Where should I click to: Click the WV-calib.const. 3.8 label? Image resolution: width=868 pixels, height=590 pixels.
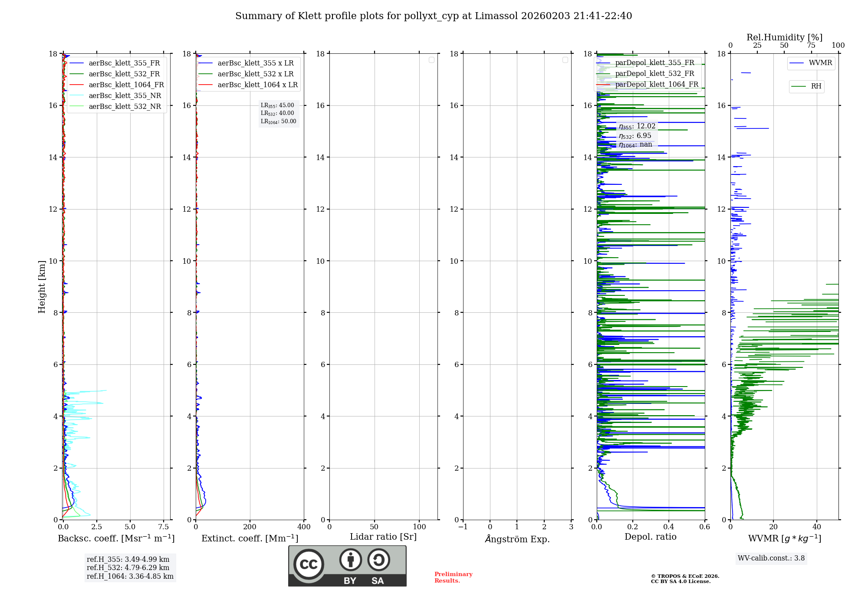[x=771, y=558]
